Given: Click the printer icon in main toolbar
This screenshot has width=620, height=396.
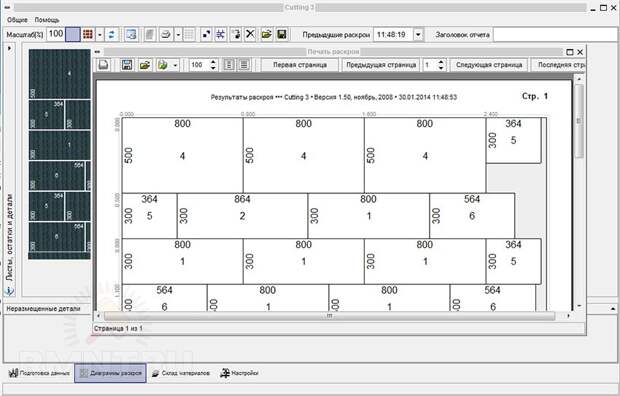Looking at the screenshot, I should [166, 34].
